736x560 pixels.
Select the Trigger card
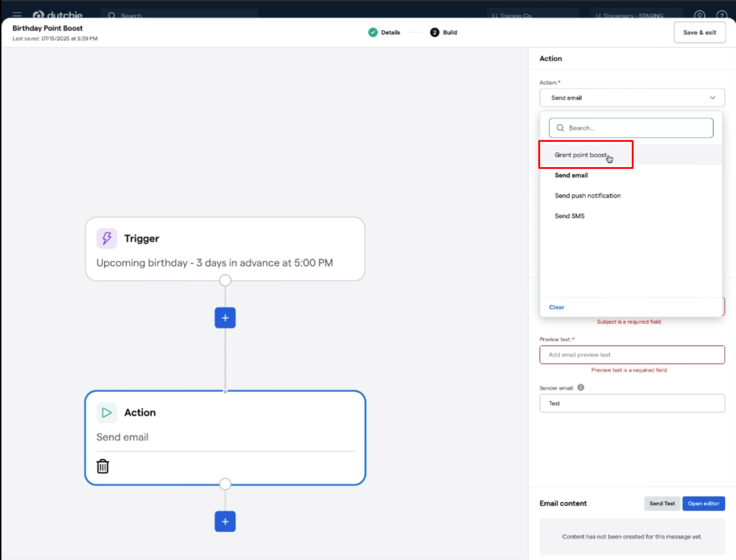225,249
